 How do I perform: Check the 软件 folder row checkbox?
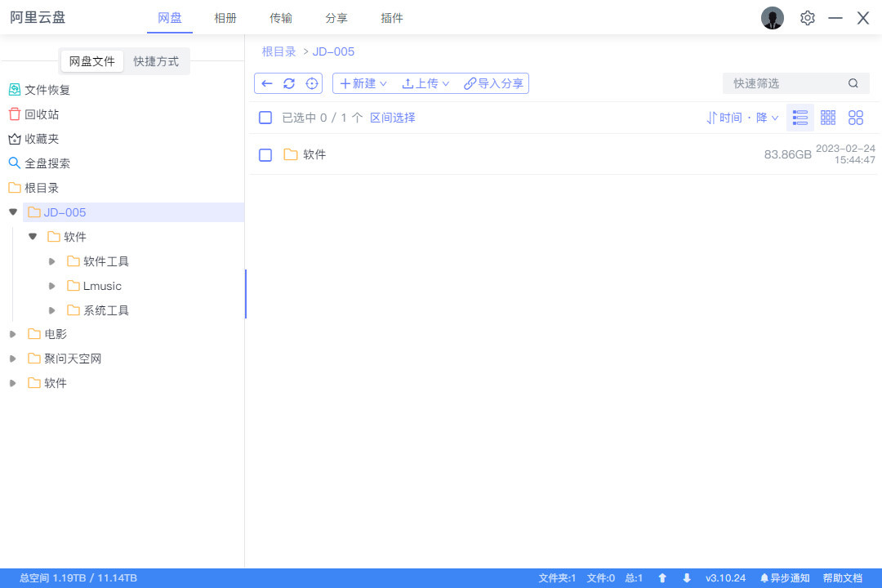tap(265, 154)
